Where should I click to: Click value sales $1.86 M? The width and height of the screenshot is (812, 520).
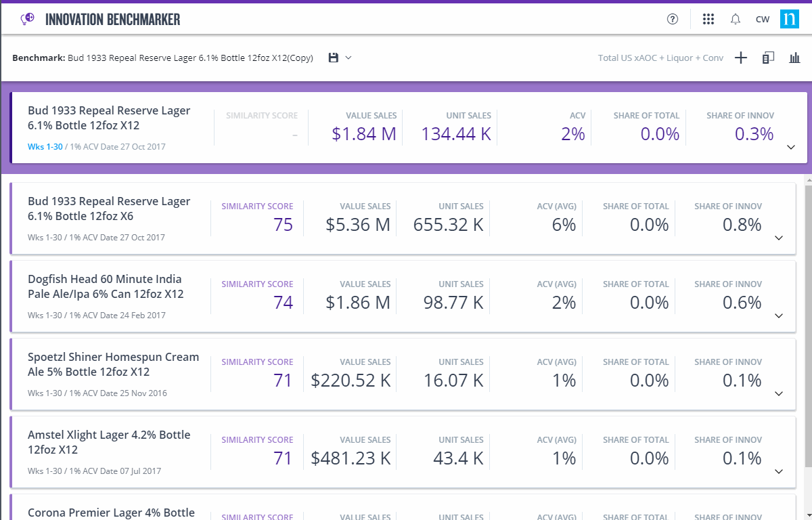click(x=358, y=303)
